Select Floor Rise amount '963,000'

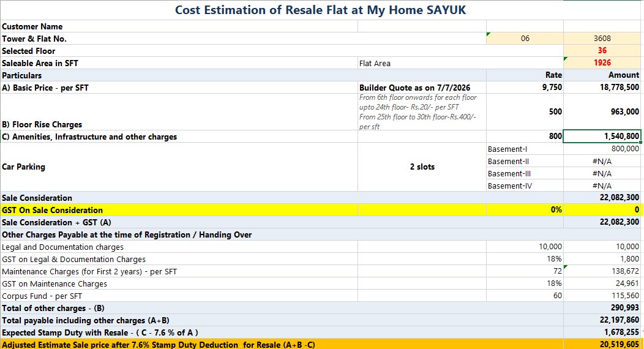(x=602, y=111)
